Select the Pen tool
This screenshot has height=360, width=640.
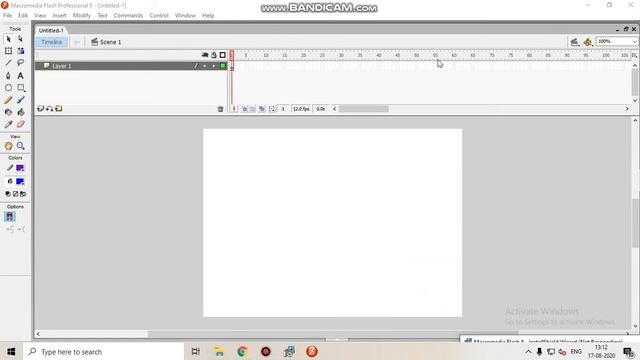[8, 76]
